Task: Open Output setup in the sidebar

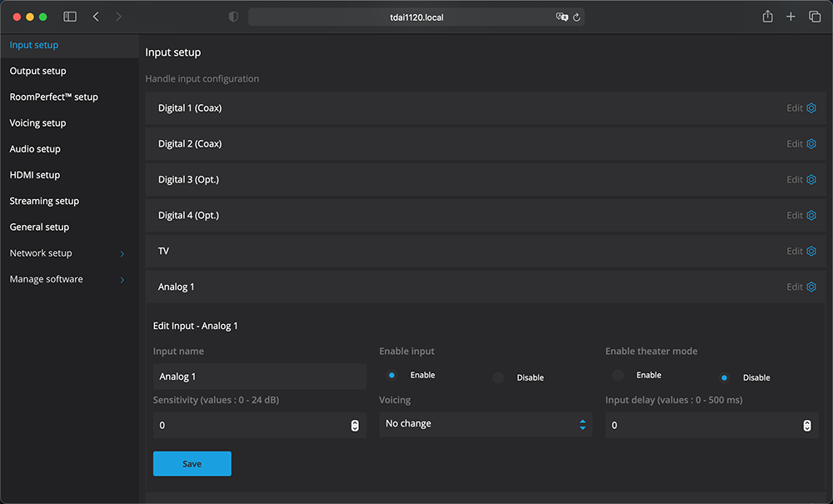Action: click(37, 71)
